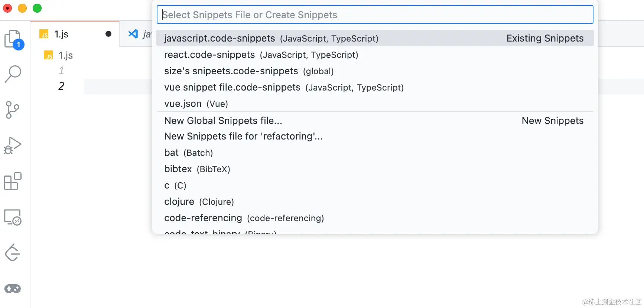Click the gamepad icon in activity bar
Image resolution: width=644 pixels, height=308 pixels.
click(x=13, y=289)
